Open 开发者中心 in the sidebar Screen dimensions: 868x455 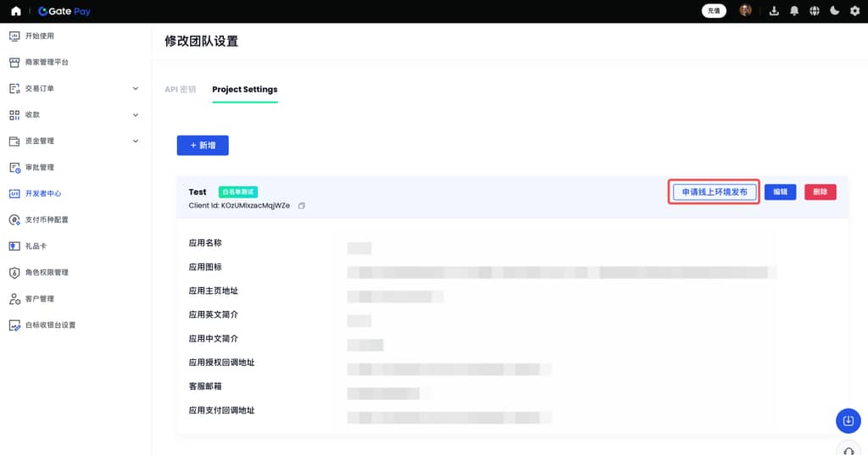42,193
